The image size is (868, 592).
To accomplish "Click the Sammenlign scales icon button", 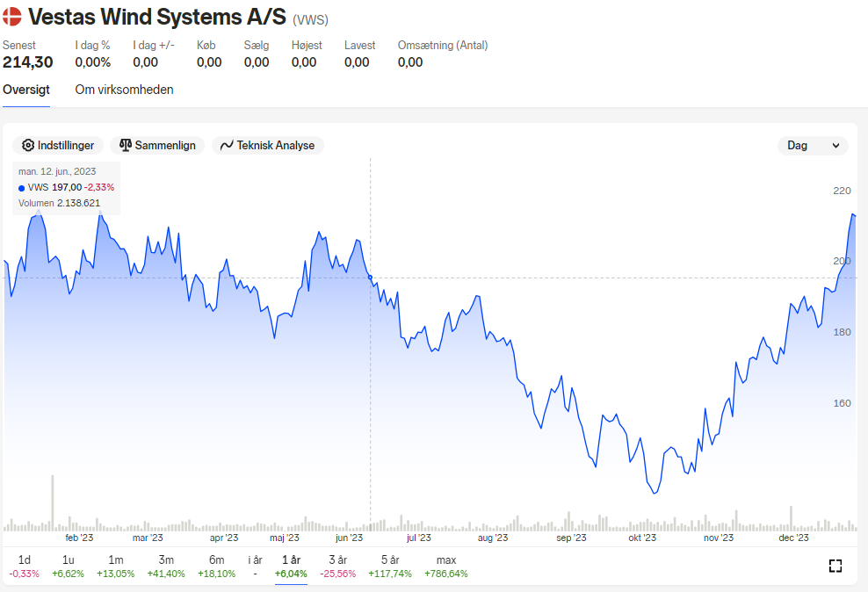I will (158, 146).
